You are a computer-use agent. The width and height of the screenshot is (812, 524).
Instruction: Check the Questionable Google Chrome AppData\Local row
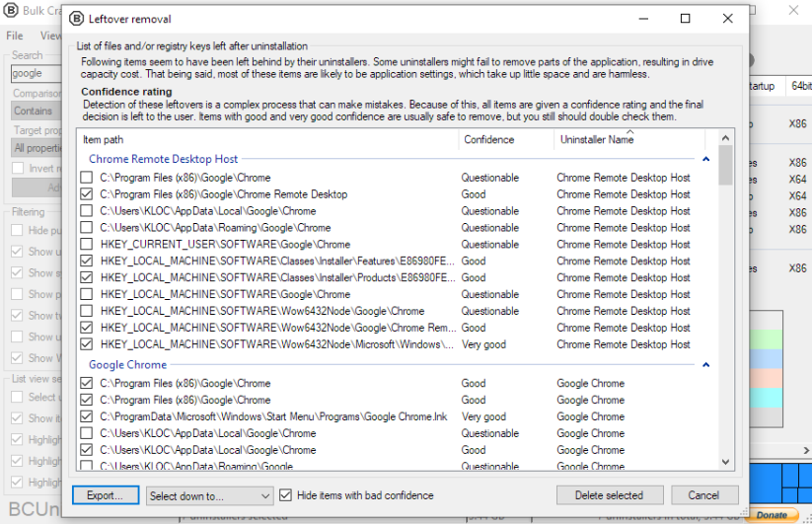87,433
